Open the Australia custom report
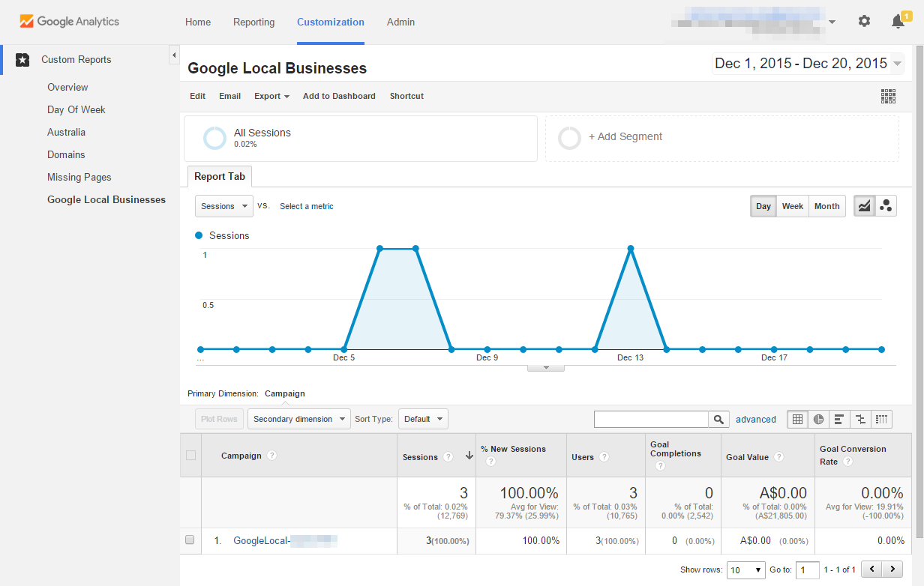 [66, 132]
